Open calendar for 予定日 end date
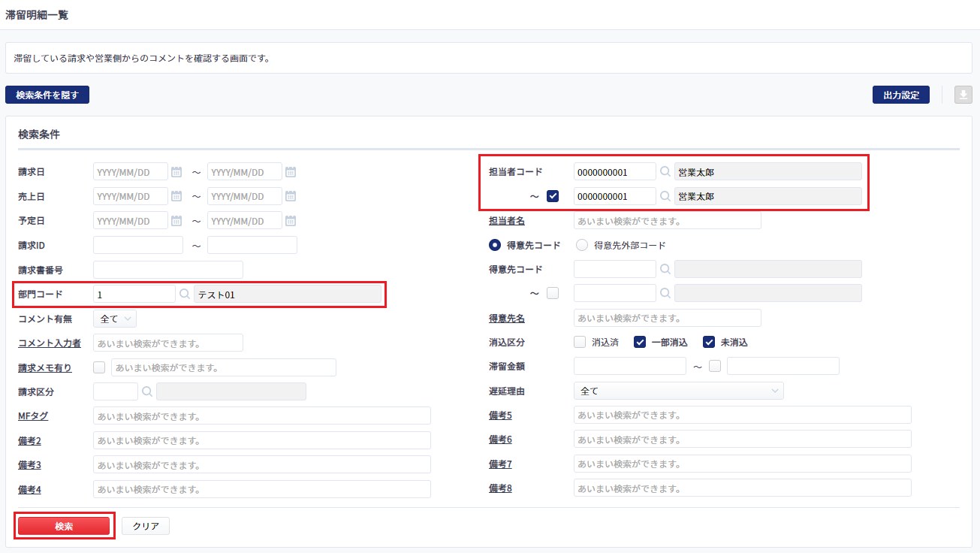Screen dimensions: 980x553 click(x=291, y=221)
